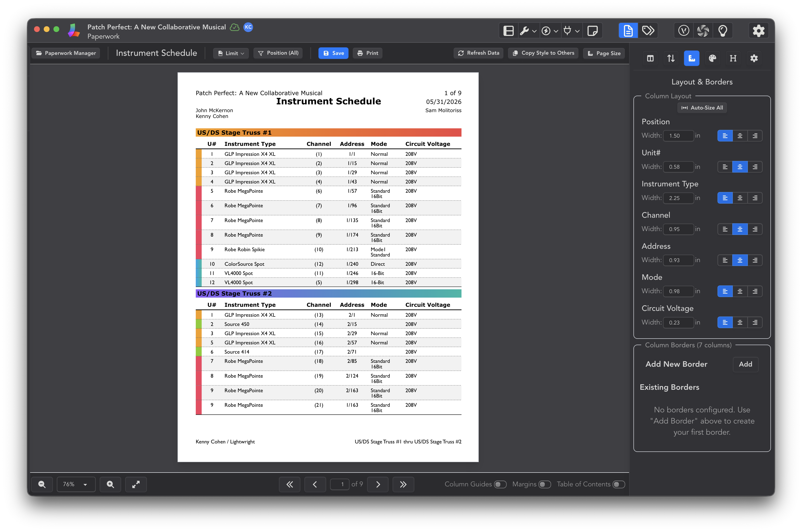Enable the Table of Contents switch
The height and width of the screenshot is (532, 802).
click(618, 484)
